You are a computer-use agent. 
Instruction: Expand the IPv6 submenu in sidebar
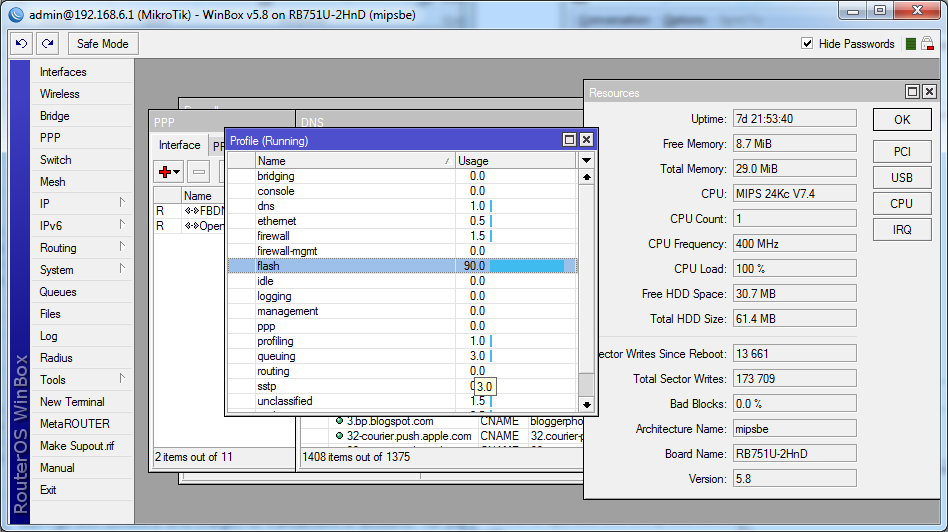point(122,224)
